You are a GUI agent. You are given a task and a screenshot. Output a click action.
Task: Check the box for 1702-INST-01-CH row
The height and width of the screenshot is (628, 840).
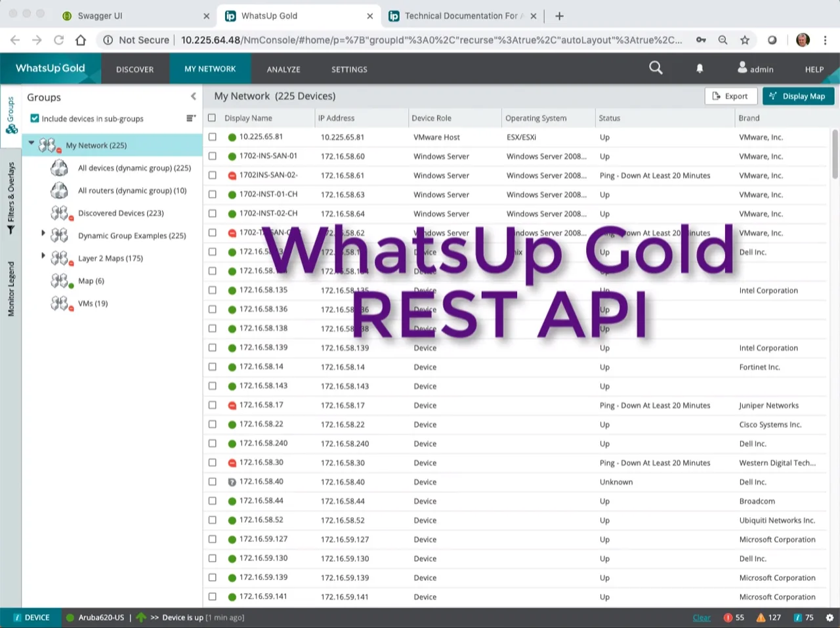point(212,194)
